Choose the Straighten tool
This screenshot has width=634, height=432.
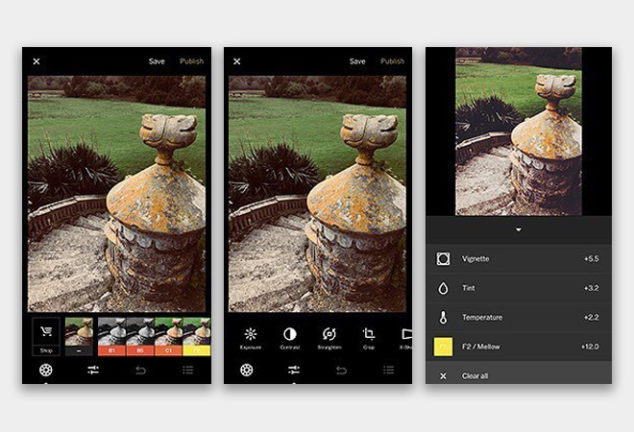[x=329, y=334]
